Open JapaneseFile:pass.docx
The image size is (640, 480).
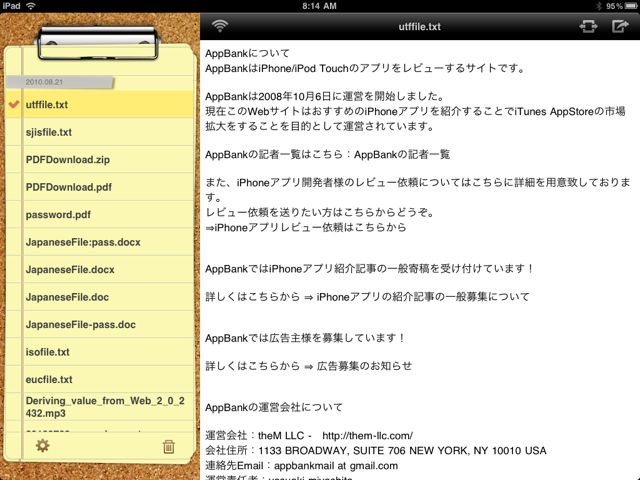click(99, 242)
